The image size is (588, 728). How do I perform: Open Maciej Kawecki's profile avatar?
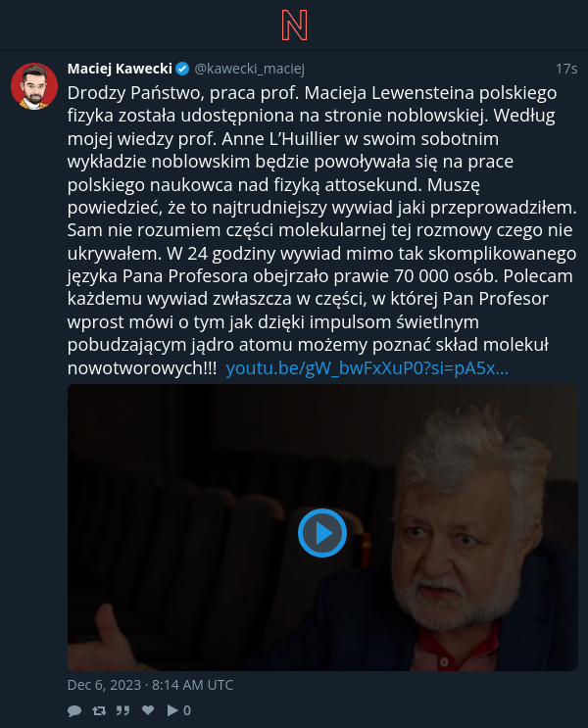coord(34,86)
